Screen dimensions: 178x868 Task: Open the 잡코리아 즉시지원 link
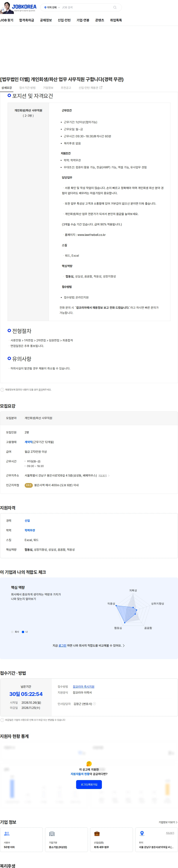(84, 687)
